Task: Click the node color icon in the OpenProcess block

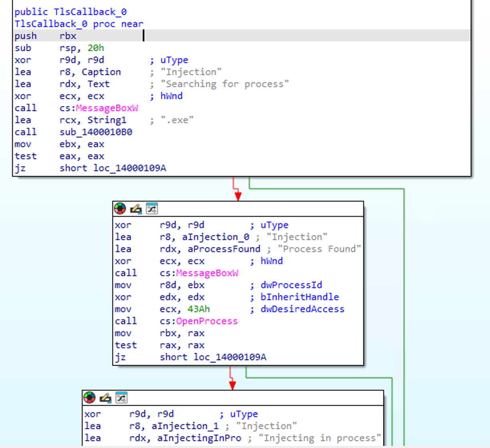Action: pos(120,208)
